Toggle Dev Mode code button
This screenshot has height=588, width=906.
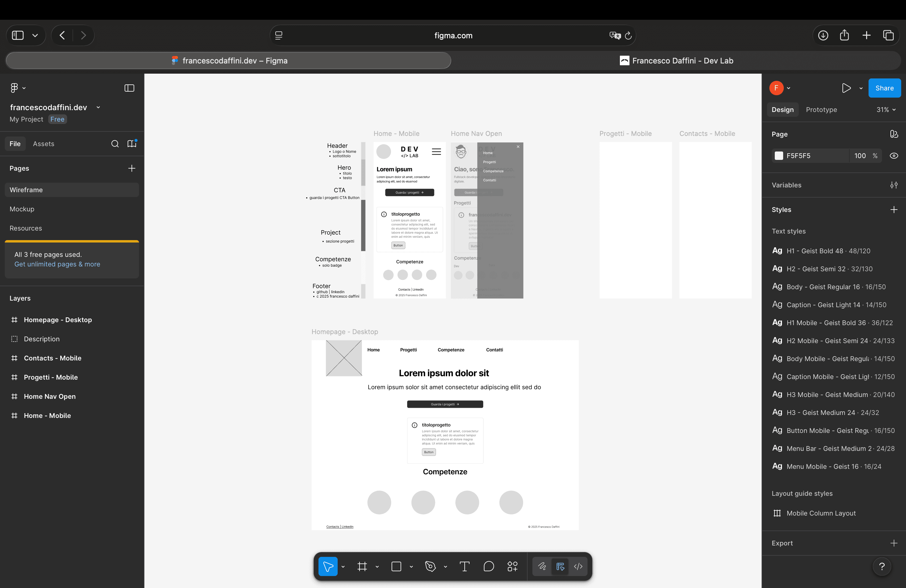pos(578,566)
